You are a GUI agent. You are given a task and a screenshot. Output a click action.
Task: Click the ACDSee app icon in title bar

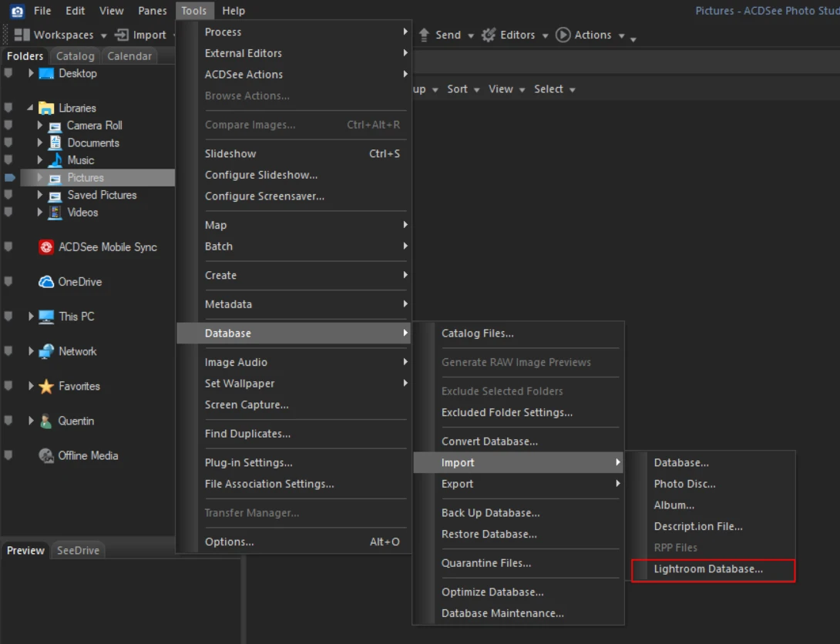point(17,11)
